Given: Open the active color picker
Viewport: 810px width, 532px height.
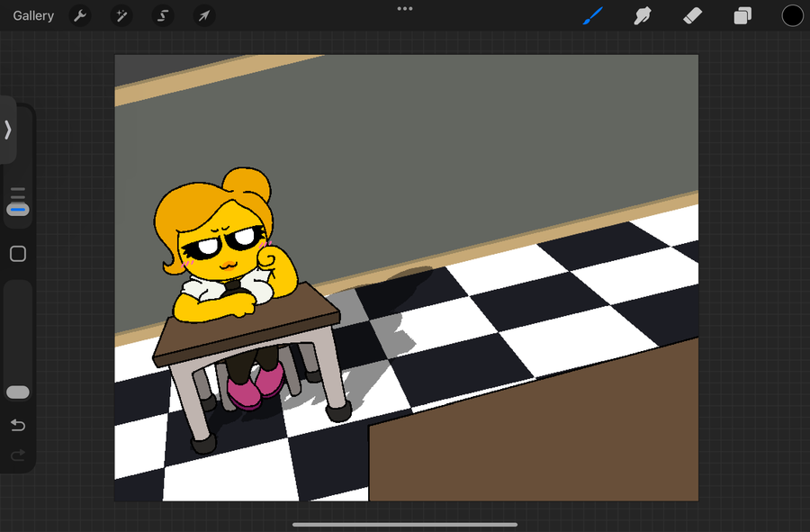Looking at the screenshot, I should pos(792,15).
